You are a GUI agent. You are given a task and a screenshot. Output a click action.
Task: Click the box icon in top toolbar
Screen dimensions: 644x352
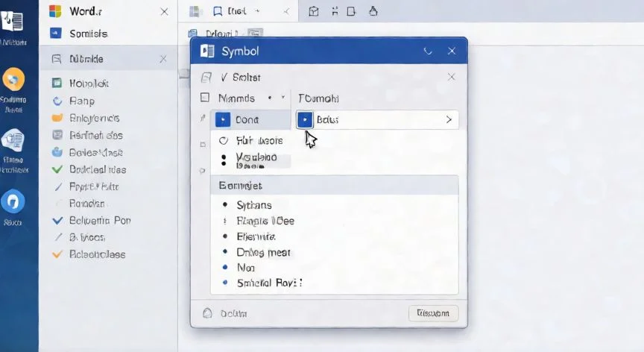point(314,11)
